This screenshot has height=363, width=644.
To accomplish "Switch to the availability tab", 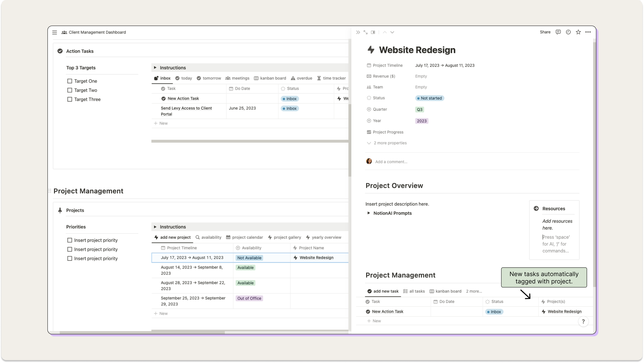I will [208, 237].
